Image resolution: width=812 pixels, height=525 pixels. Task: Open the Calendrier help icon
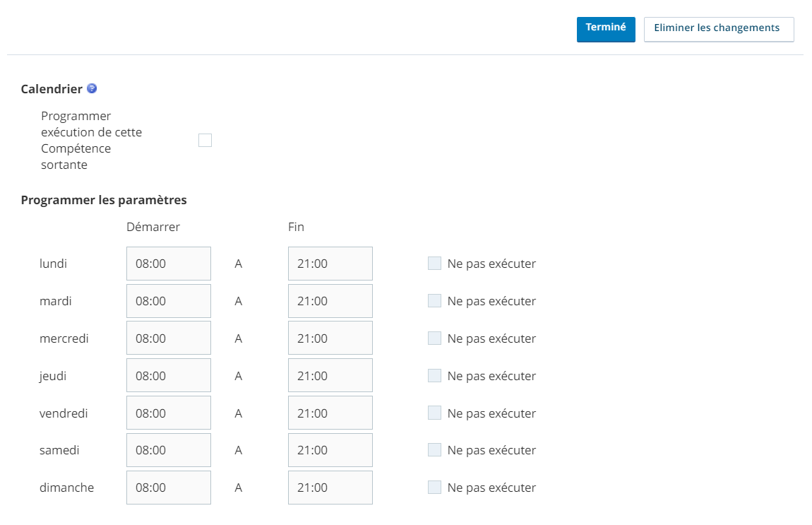(x=92, y=88)
